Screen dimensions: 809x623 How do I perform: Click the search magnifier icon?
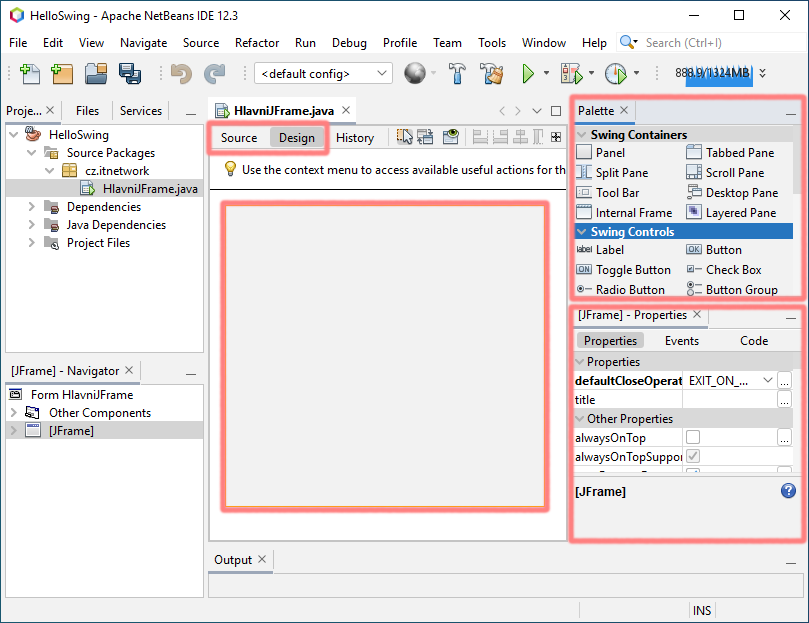coord(626,42)
